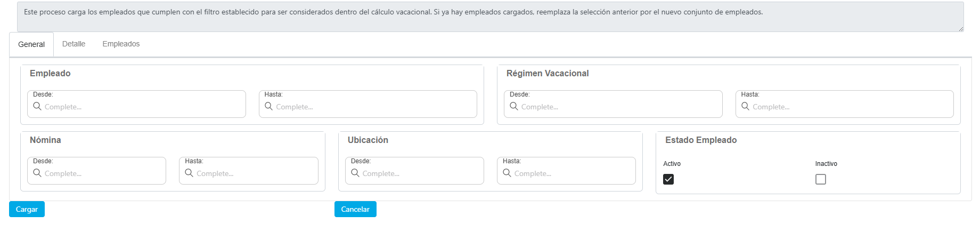Open the Empleados tab
This screenshot has width=980, height=231.
click(121, 44)
